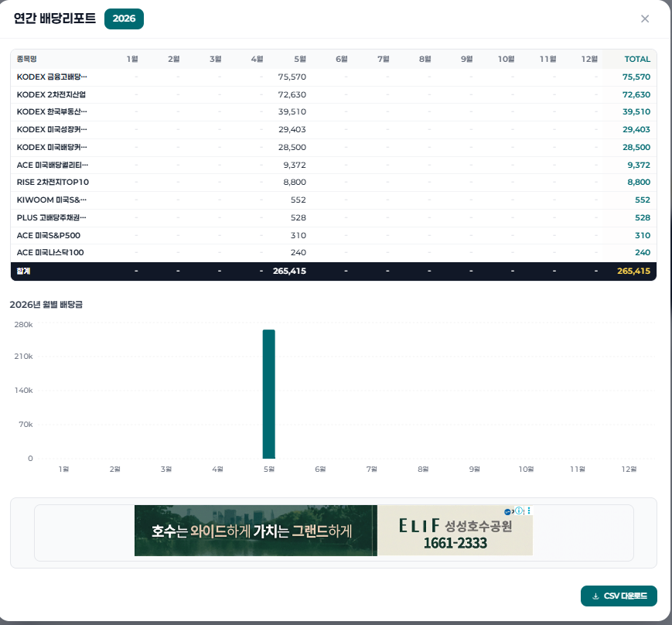Click May value 9,372 for ACE 미국배당퀄리티
The image size is (672, 625).
295,165
